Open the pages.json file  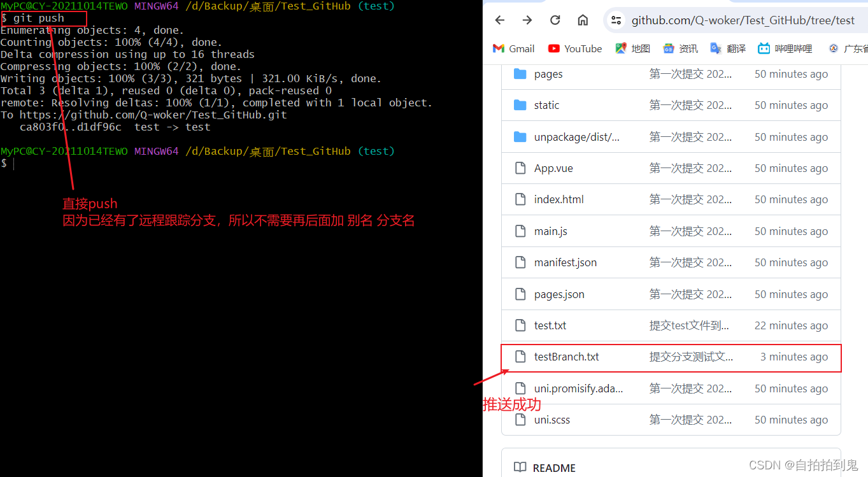(559, 294)
